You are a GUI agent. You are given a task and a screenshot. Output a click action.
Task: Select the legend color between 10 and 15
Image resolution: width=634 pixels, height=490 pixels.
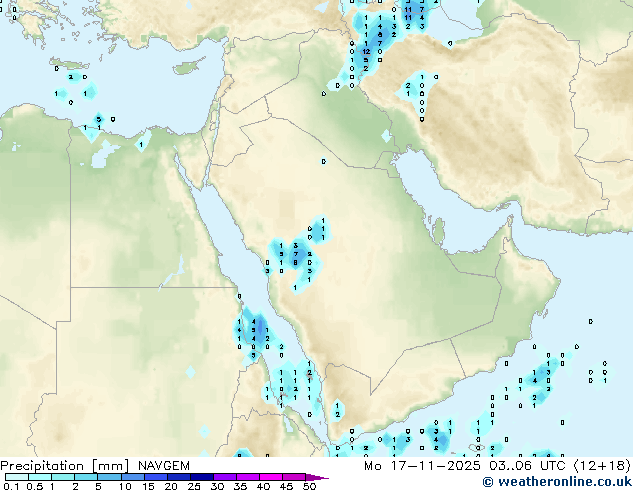coord(132,477)
